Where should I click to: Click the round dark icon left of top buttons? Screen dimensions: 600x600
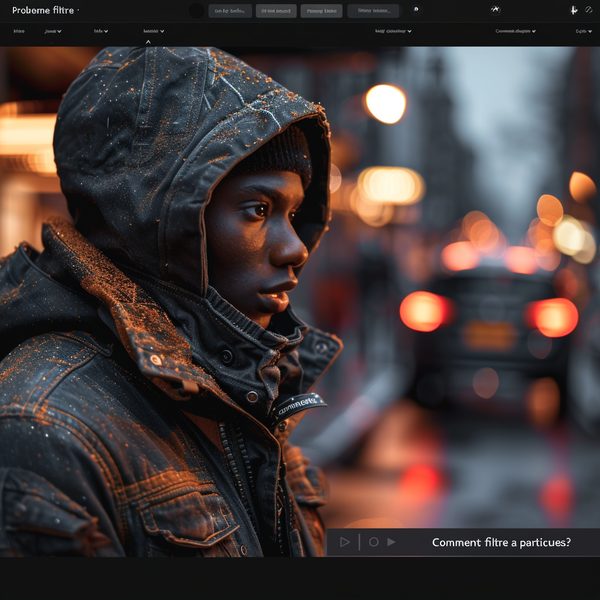point(196,10)
